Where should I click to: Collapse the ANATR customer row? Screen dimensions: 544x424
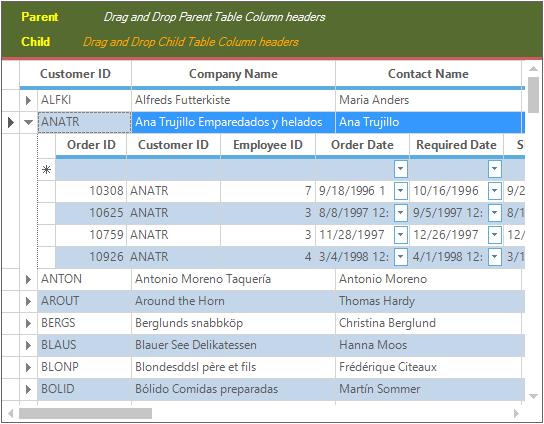click(28, 122)
